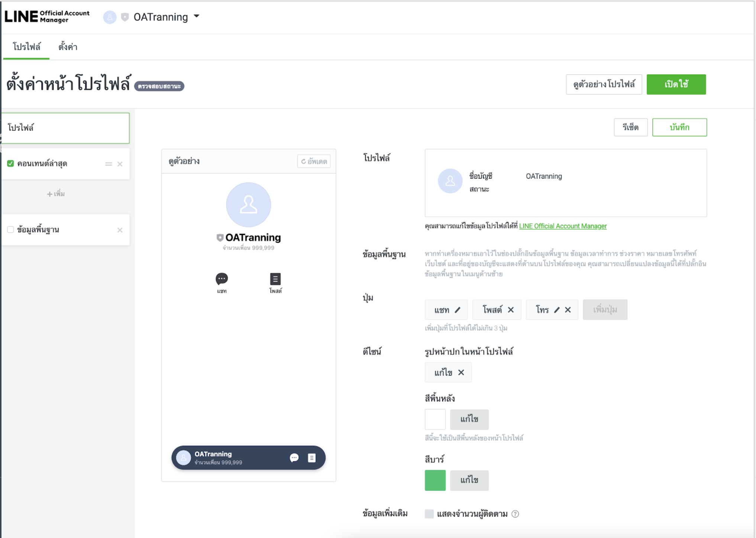Switch to the ตั้งค่า tab
The height and width of the screenshot is (538, 756).
[x=68, y=47]
